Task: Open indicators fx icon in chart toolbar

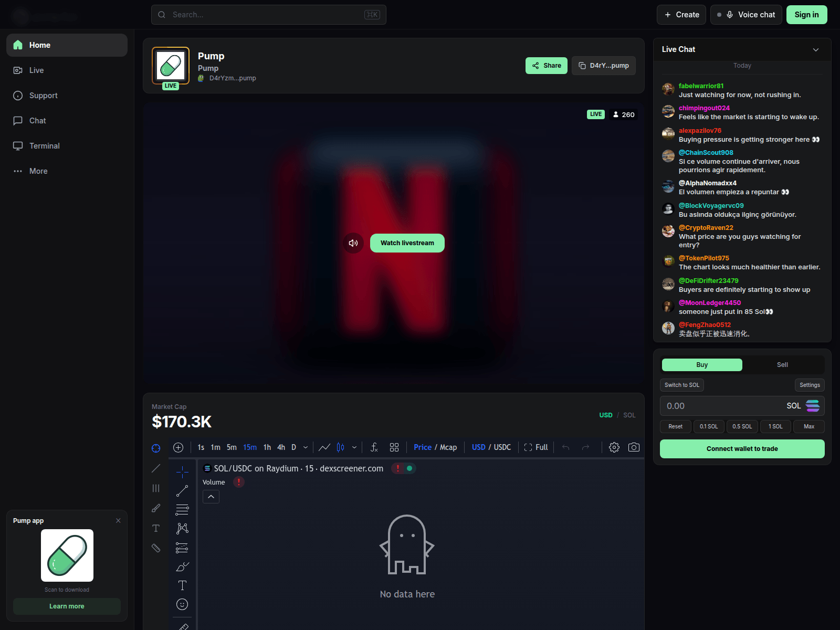Action: (374, 447)
